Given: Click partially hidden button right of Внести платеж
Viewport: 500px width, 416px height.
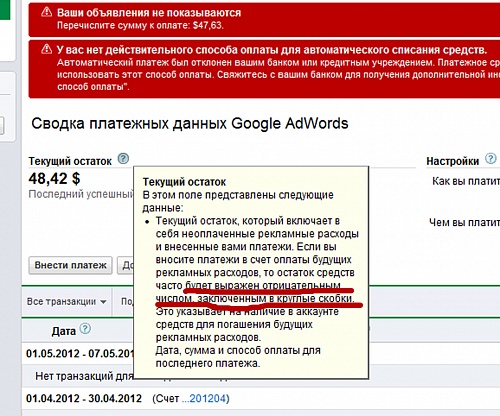Looking at the screenshot, I should click(125, 265).
